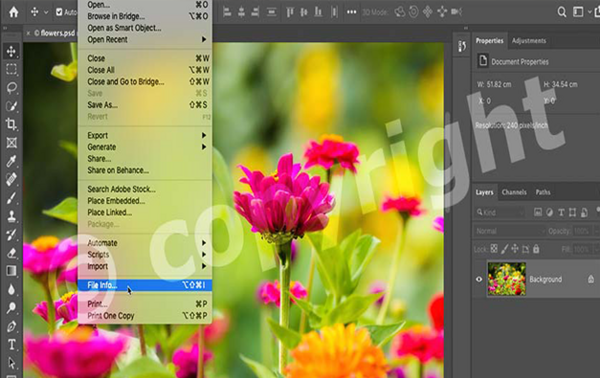
Task: Toggle filter for smart objects
Action: click(584, 212)
